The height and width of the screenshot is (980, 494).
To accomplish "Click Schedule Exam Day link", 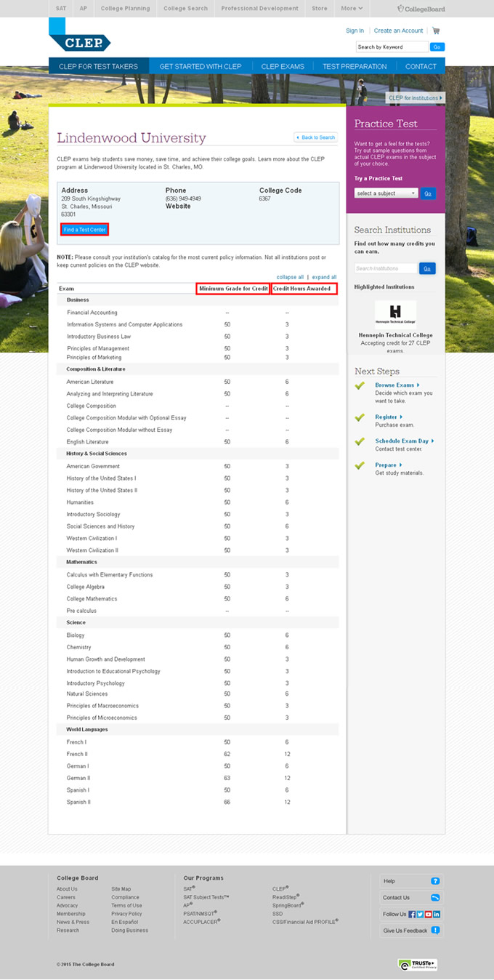I will coord(404,441).
